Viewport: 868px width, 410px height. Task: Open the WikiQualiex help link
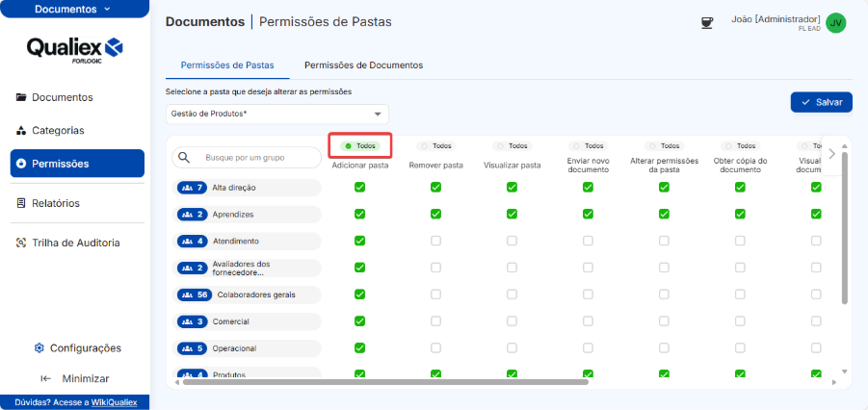(114, 402)
